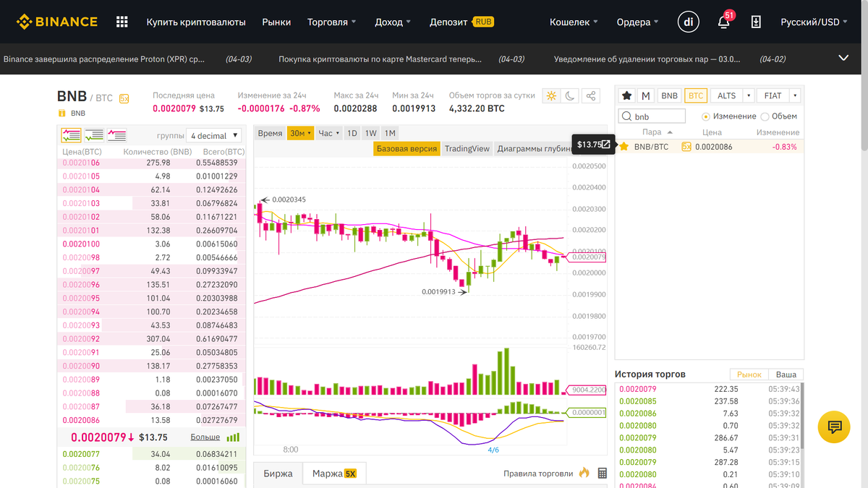Select the Объем radio button
Viewport: 868px width, 488px height.
tap(765, 116)
